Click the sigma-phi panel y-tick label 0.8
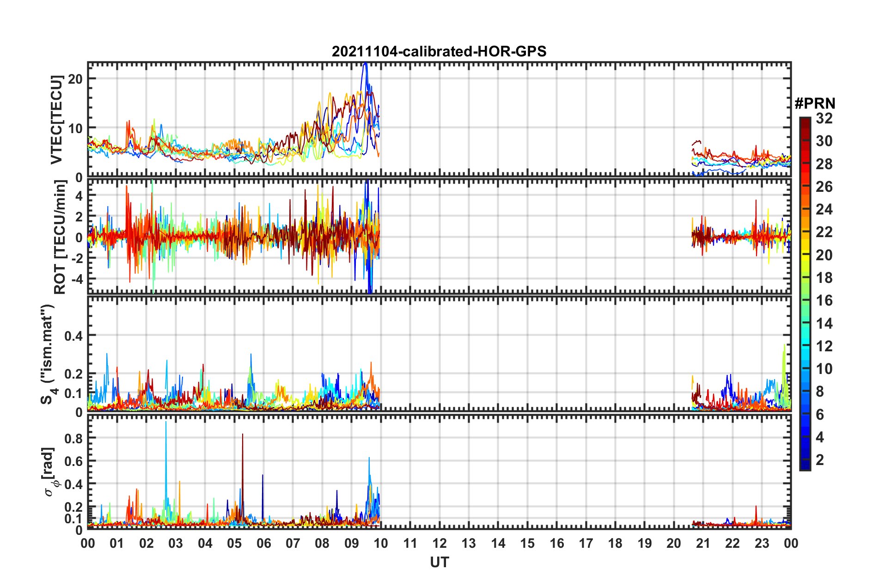Screen dimensions: 879x588 73,438
